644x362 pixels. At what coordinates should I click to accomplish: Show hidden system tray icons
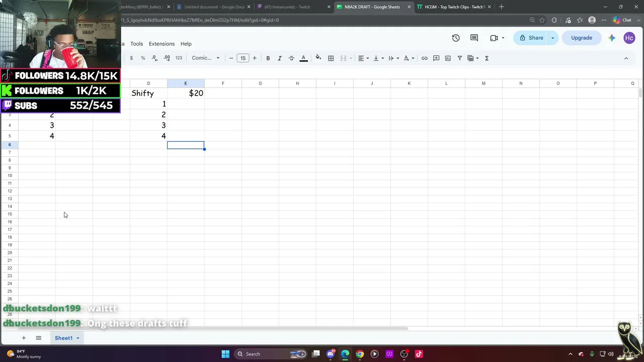[570, 354]
